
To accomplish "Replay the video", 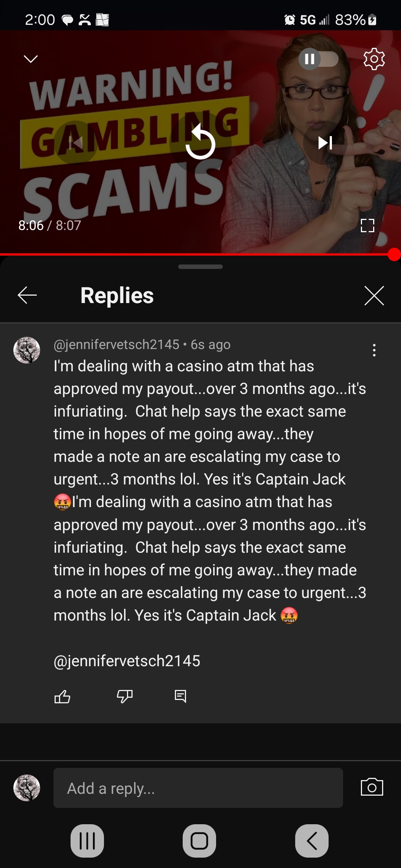I will pyautogui.click(x=200, y=142).
